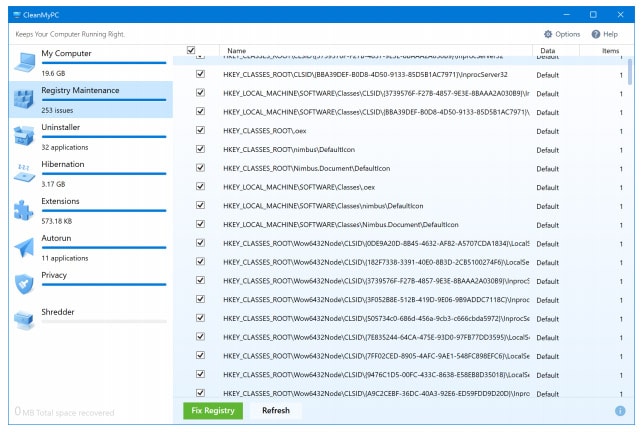Open Help

605,34
